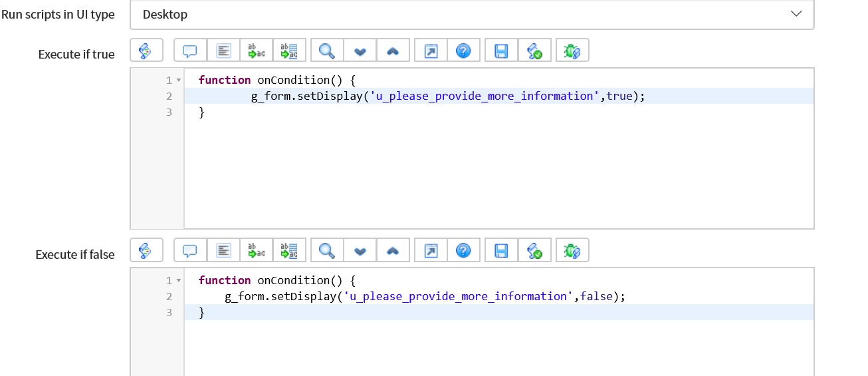Click the Run scripts in UI type label
The image size is (868, 376).
[x=58, y=14]
